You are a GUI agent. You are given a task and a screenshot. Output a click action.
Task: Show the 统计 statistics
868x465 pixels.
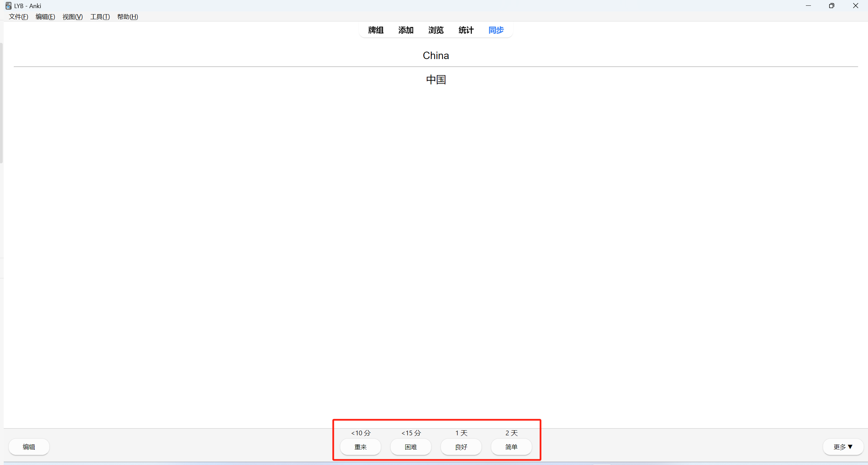click(x=466, y=30)
